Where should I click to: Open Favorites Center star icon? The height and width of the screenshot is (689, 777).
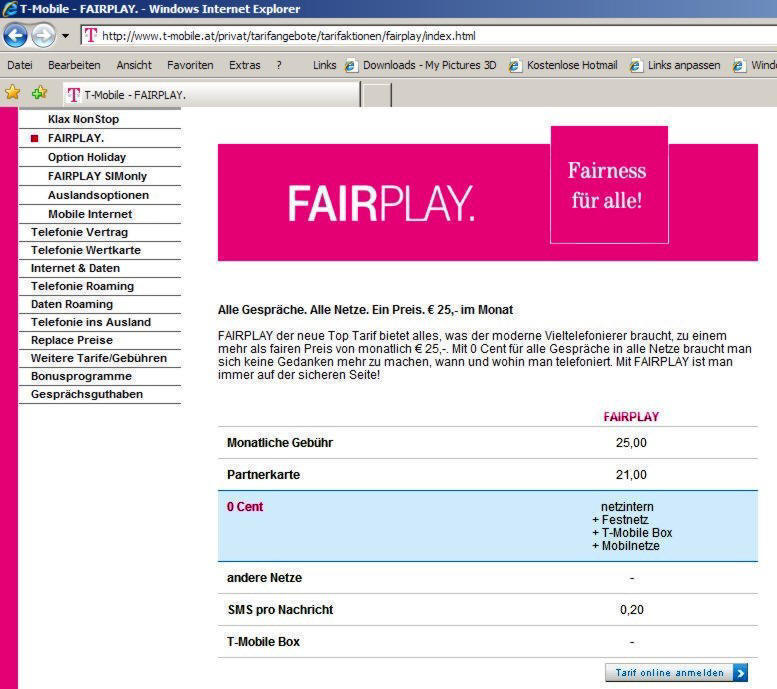tap(12, 92)
